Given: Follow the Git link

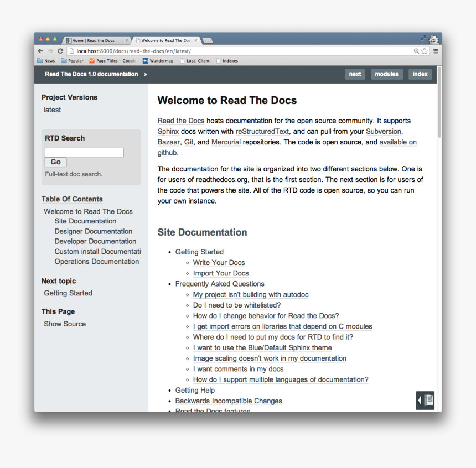Looking at the screenshot, I should (x=189, y=142).
